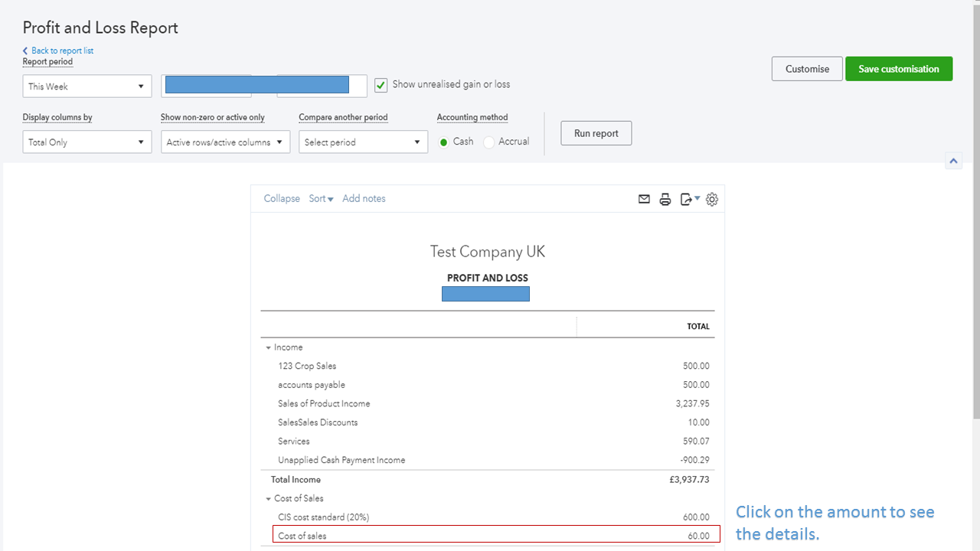Uncheck Show unrealised gain or loss
The width and height of the screenshot is (980, 551).
click(381, 85)
